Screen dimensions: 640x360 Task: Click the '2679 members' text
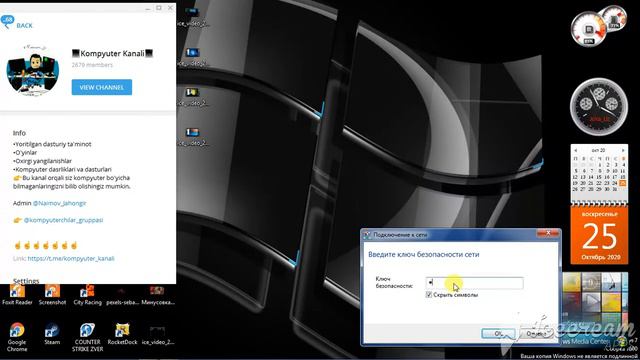92,65
